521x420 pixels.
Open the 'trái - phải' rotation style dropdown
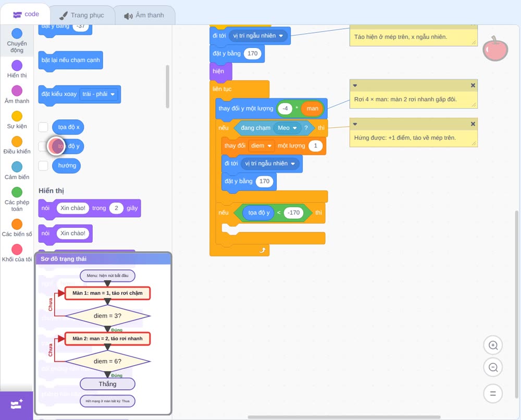98,94
